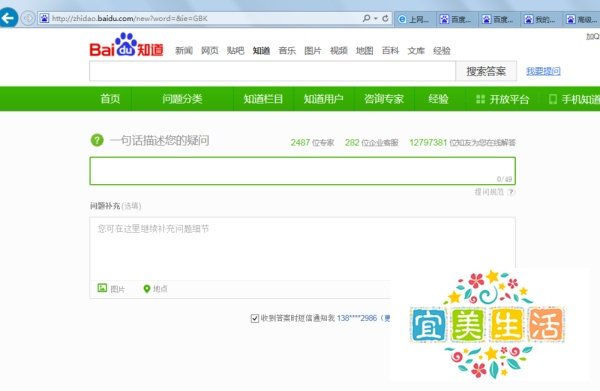Toggle the SMS notification checkbox
The width and height of the screenshot is (600, 391).
coord(255,318)
